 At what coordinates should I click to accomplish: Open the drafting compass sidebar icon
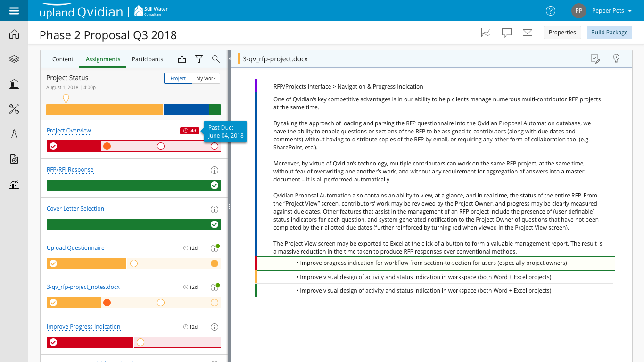pos(14,134)
